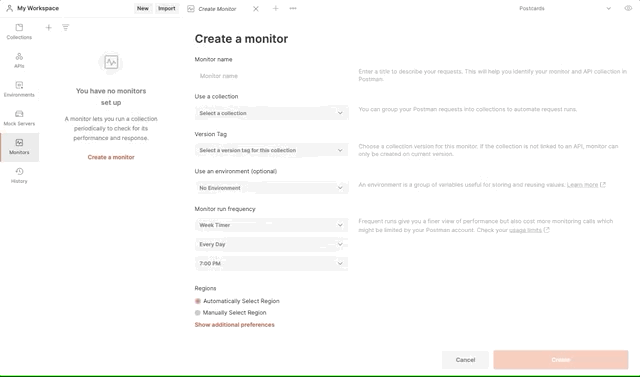Click 'You have no monitors set up' text
640x377 pixels.
[x=111, y=97]
